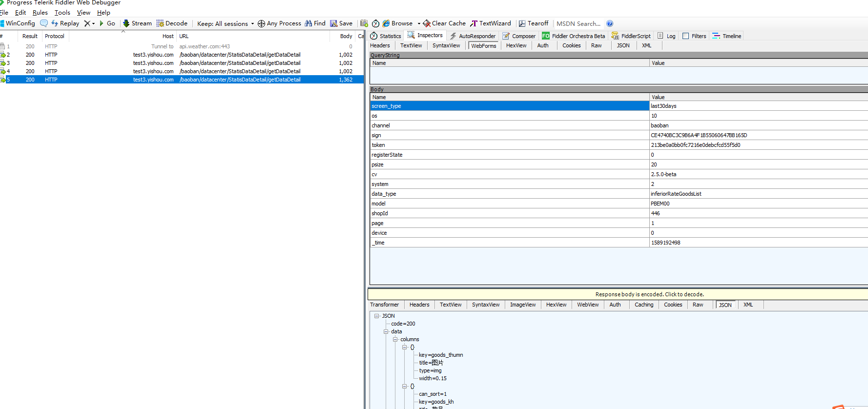Select request inspector Headers tab
Image resolution: width=868 pixels, height=409 pixels.
380,45
